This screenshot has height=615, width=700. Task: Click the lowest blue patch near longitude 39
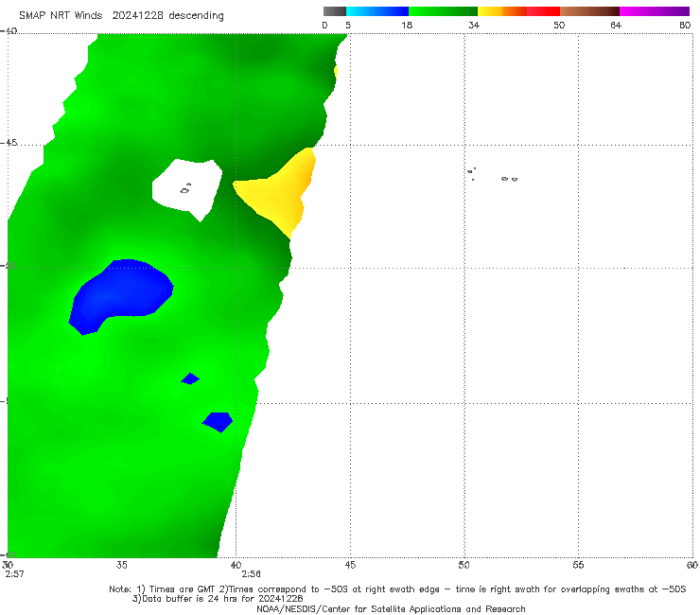(x=218, y=422)
